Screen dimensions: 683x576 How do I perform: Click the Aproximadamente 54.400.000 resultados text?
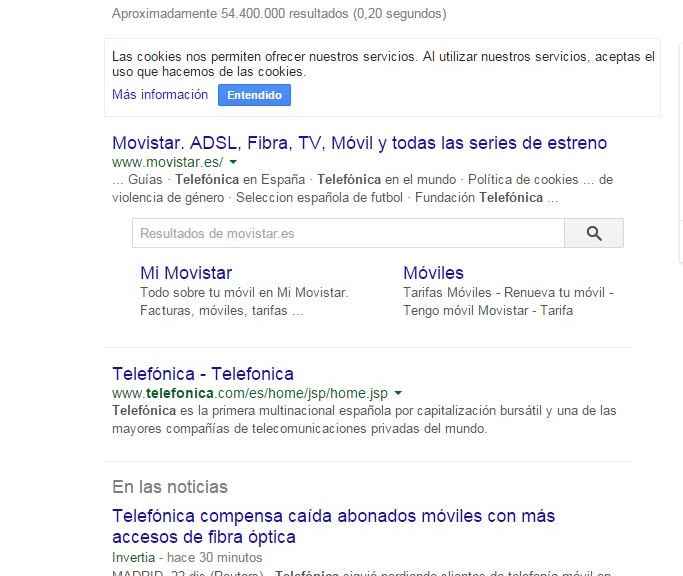coord(279,14)
